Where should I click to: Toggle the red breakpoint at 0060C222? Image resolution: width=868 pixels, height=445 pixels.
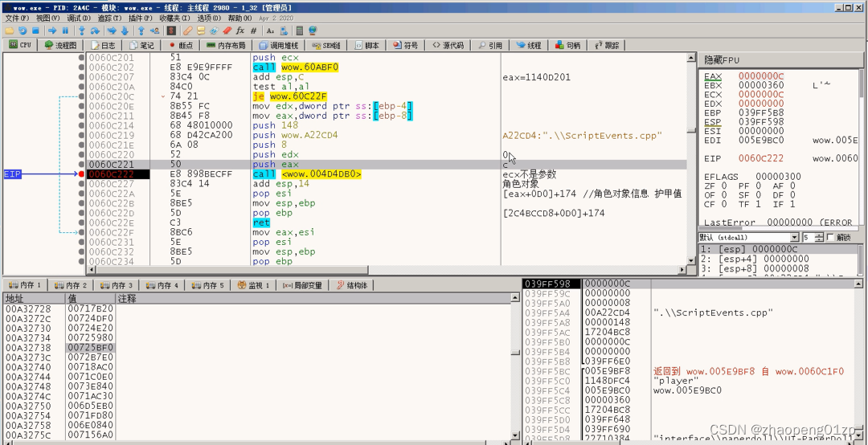coord(81,174)
